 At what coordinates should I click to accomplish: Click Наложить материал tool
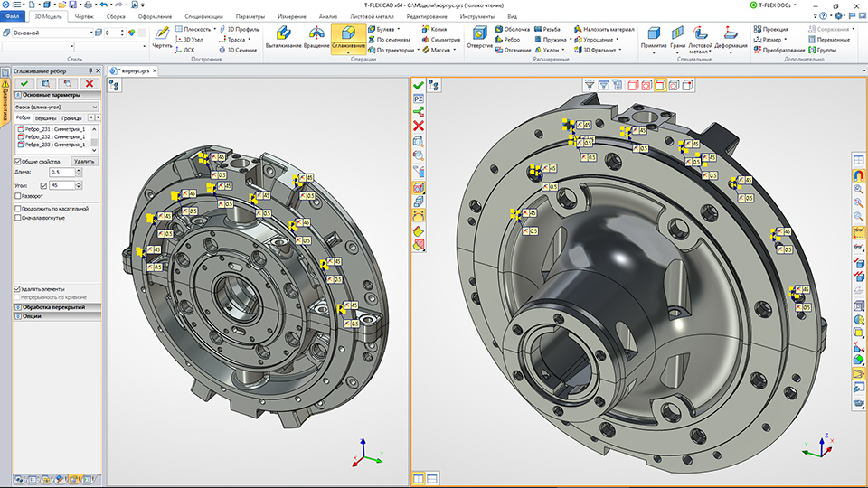pyautogui.click(x=605, y=29)
